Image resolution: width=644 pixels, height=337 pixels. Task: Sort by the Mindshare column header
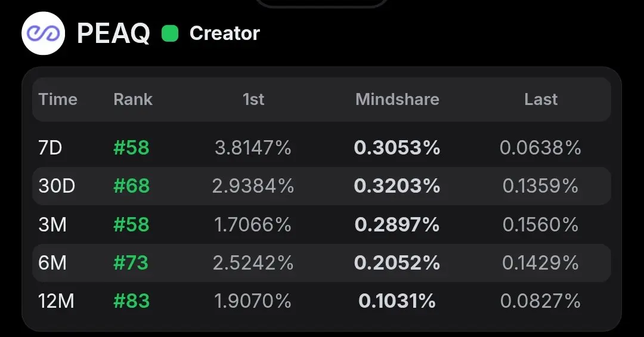click(x=397, y=100)
